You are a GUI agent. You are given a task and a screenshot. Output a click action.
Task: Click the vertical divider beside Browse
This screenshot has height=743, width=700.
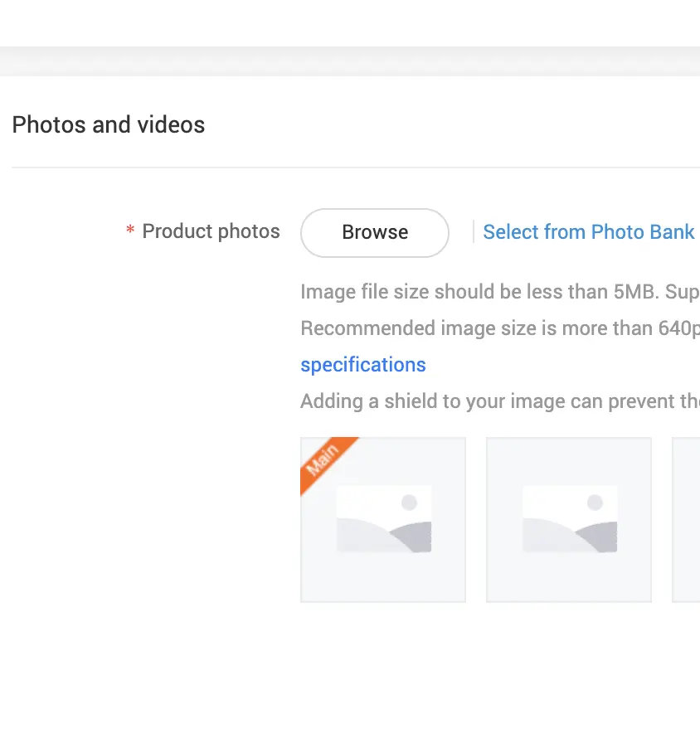(473, 232)
